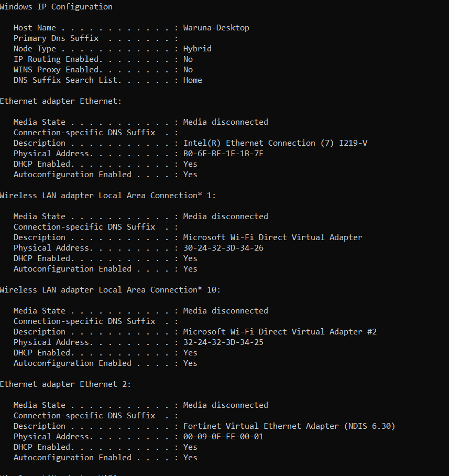Click the MAC address 30-24-32-3D-34-26

(x=223, y=248)
